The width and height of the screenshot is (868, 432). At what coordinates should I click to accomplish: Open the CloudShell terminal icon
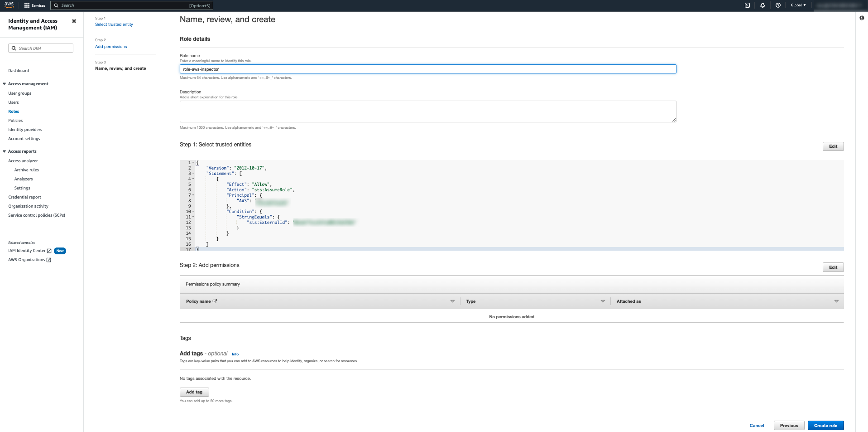tap(747, 5)
